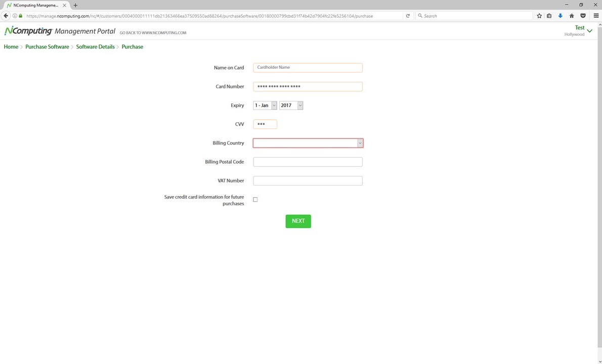Click the browser back arrow button

(x=6, y=16)
